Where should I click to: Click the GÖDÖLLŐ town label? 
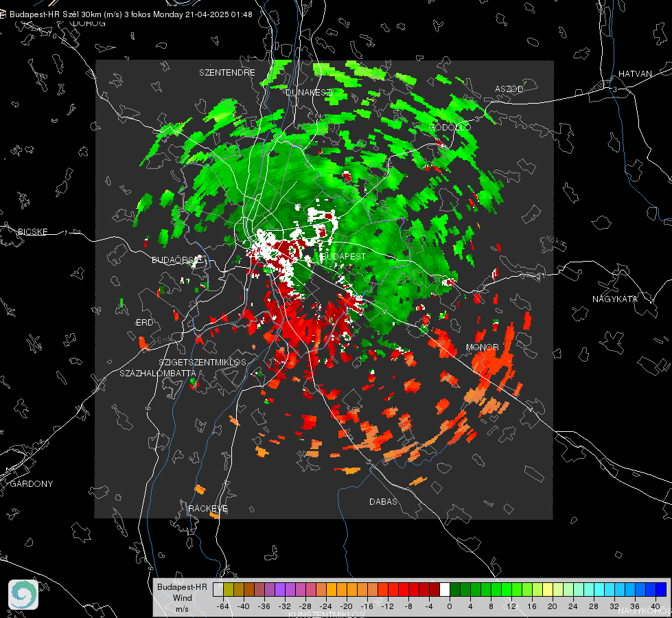click(450, 127)
